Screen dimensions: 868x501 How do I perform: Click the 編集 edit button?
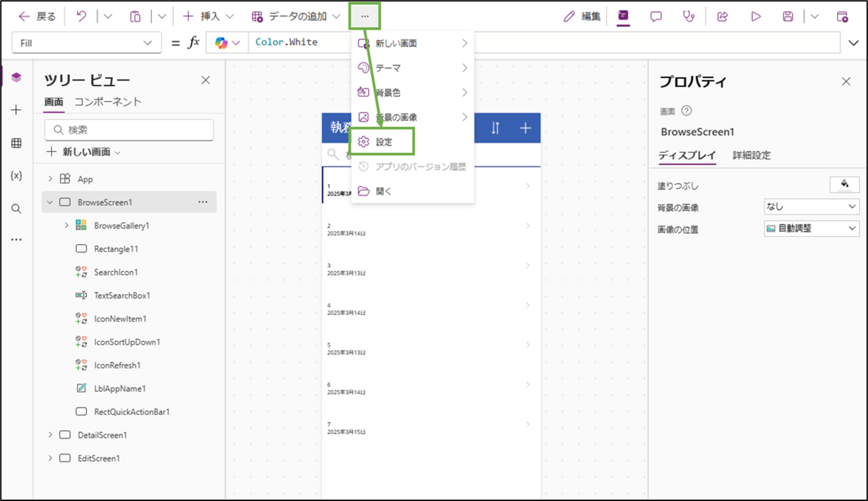[x=582, y=16]
